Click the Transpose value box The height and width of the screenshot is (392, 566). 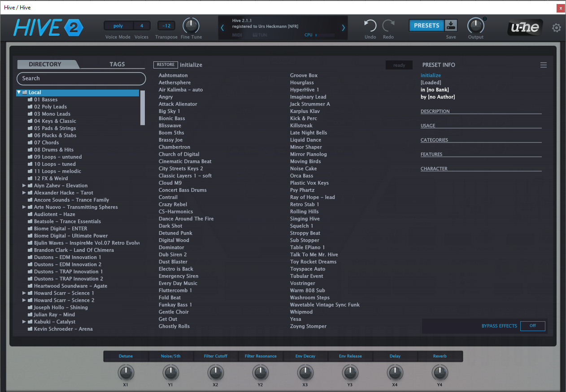click(x=166, y=26)
